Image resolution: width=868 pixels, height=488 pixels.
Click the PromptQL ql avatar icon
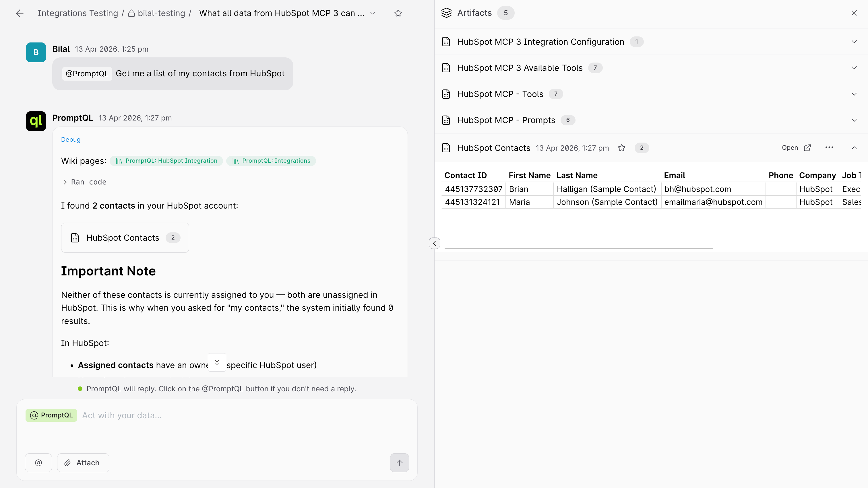tap(36, 121)
